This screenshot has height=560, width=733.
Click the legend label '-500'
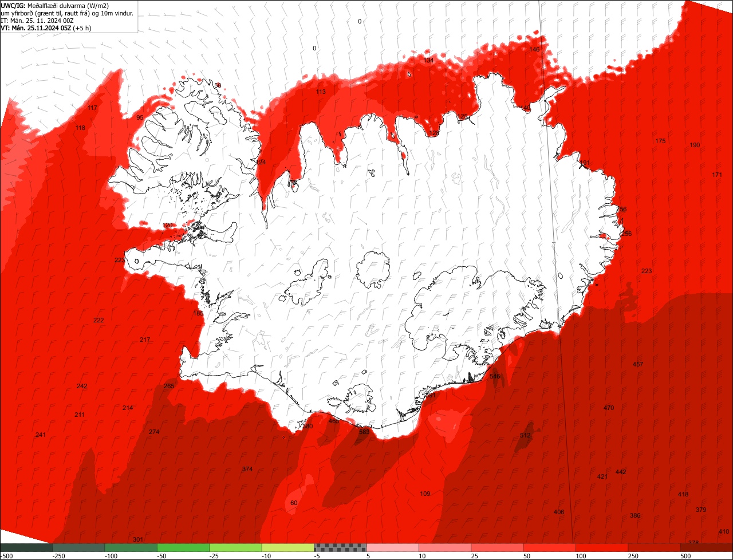[6, 556]
